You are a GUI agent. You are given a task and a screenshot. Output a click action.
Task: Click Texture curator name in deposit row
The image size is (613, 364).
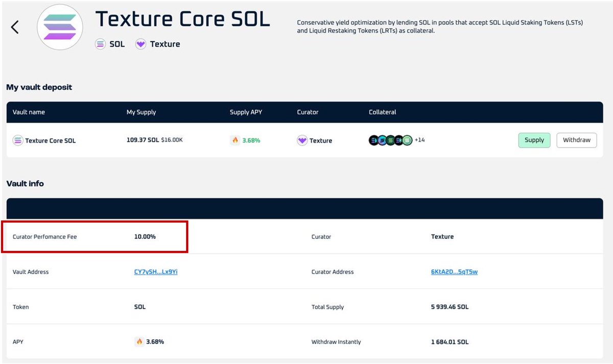(x=321, y=141)
